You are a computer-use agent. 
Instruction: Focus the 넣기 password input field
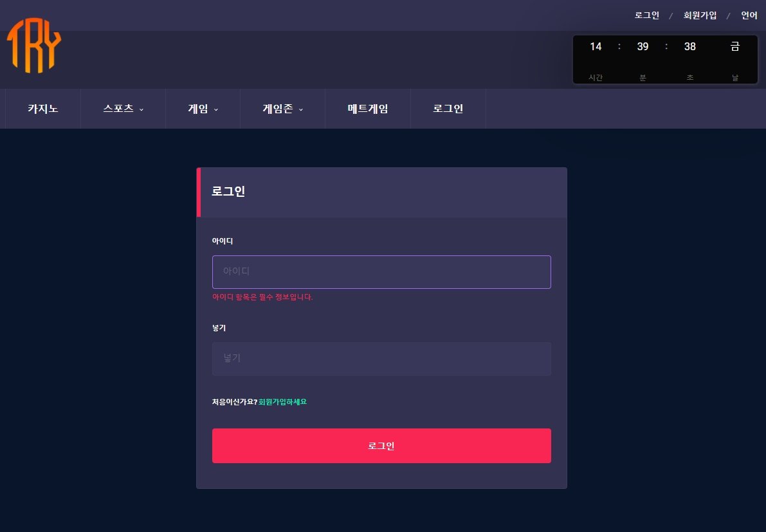[x=381, y=358]
